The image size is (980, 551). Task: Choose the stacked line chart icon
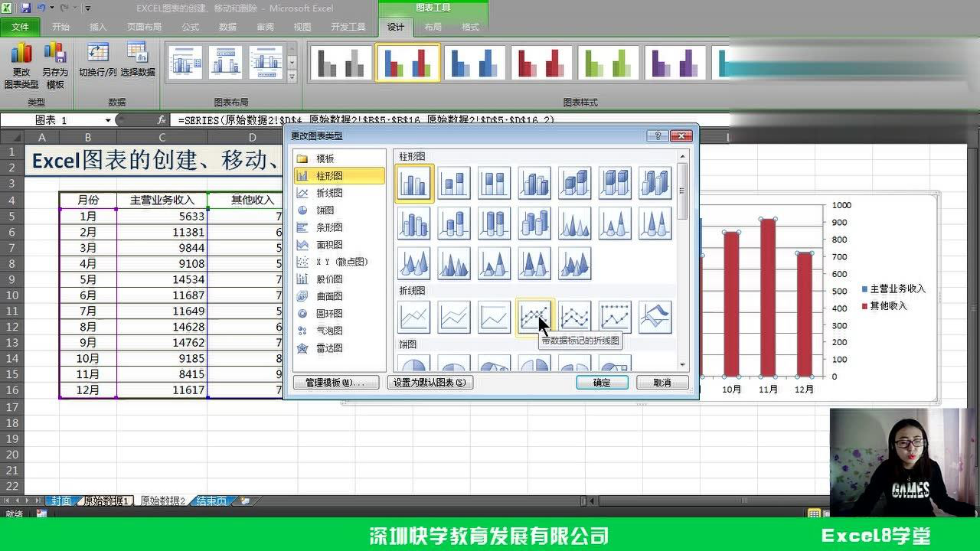(x=454, y=317)
